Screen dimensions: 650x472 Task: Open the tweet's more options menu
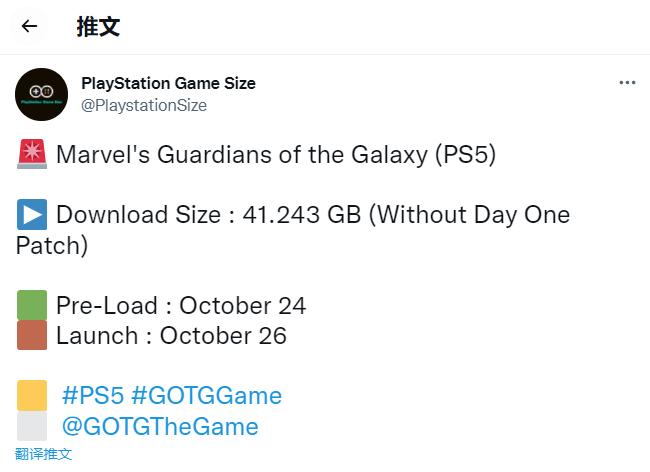point(627,83)
